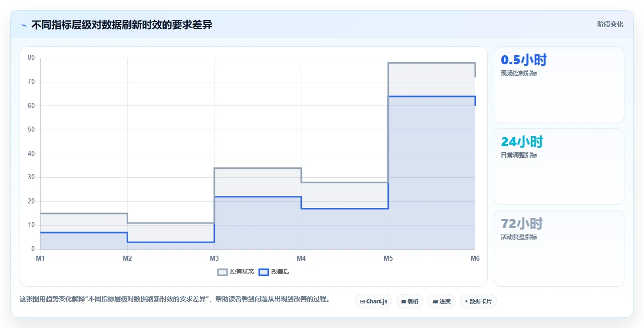The image size is (644, 328).
Task: Click the 阶段变化 label in header
Action: [x=610, y=24]
